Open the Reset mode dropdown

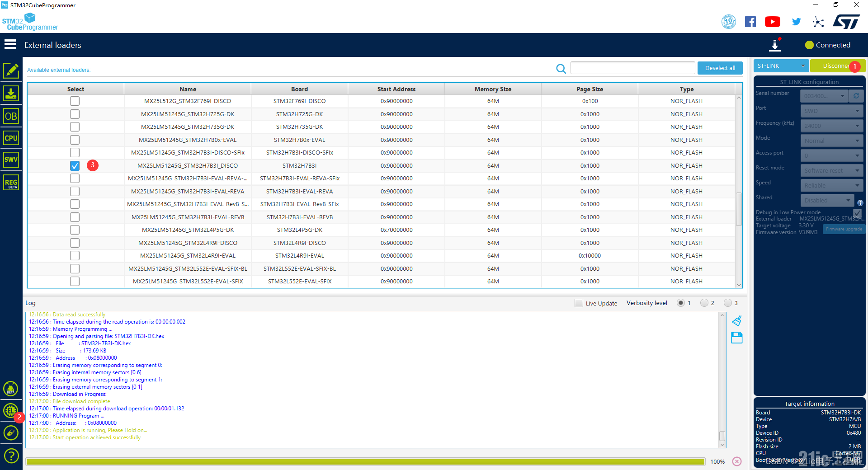[x=832, y=170]
